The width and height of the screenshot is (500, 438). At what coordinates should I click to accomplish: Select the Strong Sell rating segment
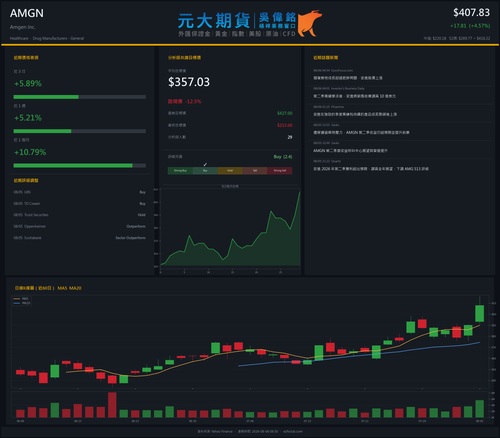(280, 171)
